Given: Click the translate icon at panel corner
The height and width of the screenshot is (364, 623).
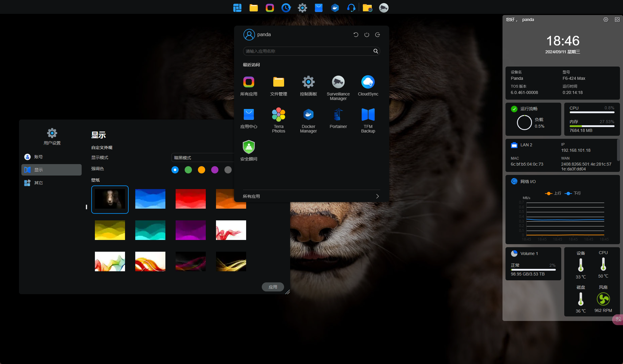Looking at the screenshot, I should 618,319.
